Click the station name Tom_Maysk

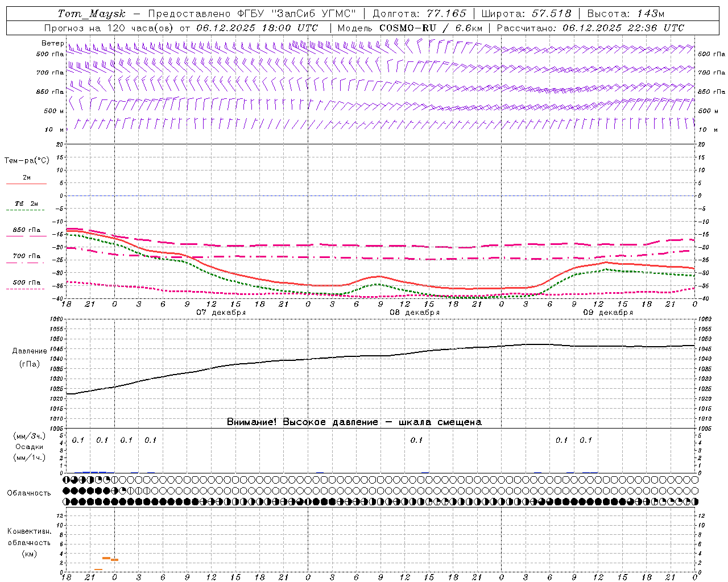pyautogui.click(x=92, y=14)
